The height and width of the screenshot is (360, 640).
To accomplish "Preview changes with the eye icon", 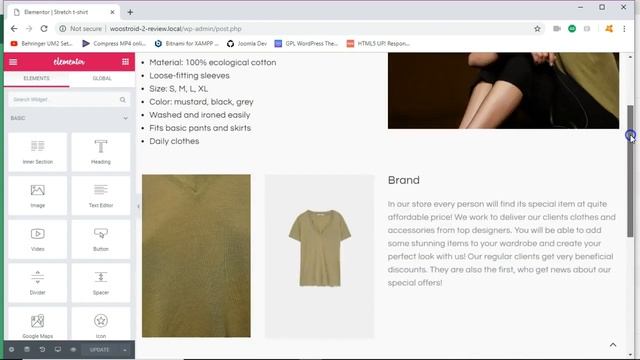I will point(73,350).
